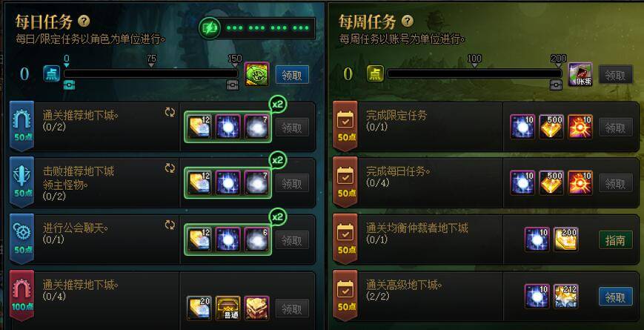Click the chest marker under the weekly 200 milestone
The width and height of the screenshot is (644, 330).
point(556,85)
